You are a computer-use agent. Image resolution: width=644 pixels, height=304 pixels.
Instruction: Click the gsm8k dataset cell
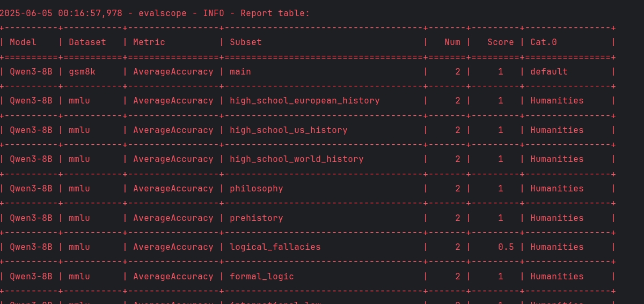tap(82, 71)
